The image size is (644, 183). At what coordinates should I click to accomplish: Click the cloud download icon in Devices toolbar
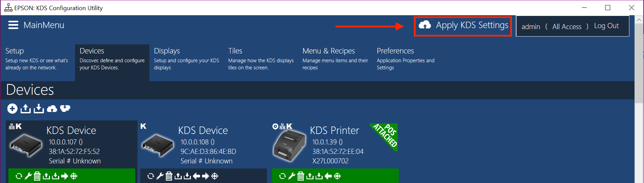pyautogui.click(x=65, y=109)
